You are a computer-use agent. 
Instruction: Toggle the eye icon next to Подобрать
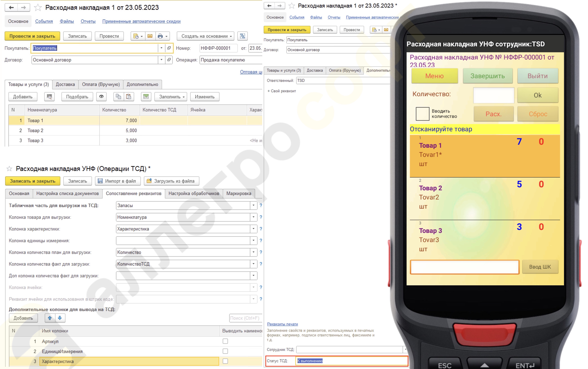click(x=101, y=97)
